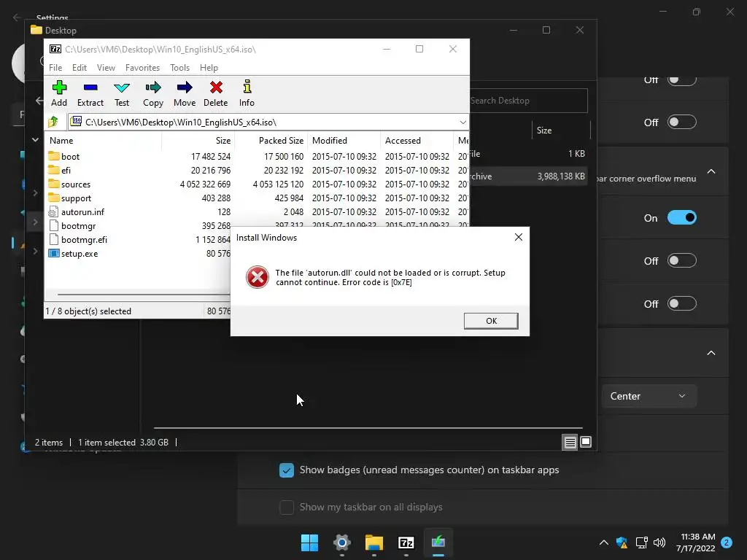Click the Move toolbar icon in 7-Zip
This screenshot has width=747, height=560.
coord(185,93)
